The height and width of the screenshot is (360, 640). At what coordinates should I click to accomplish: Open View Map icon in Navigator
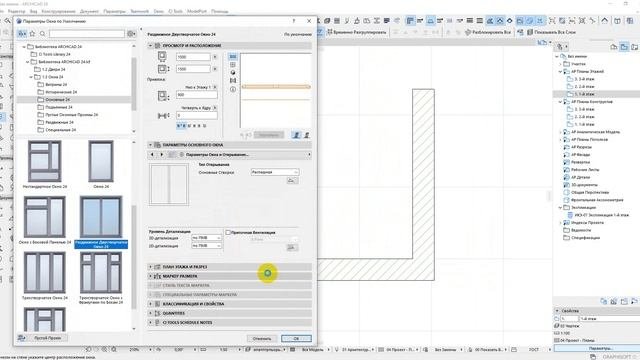(624, 47)
